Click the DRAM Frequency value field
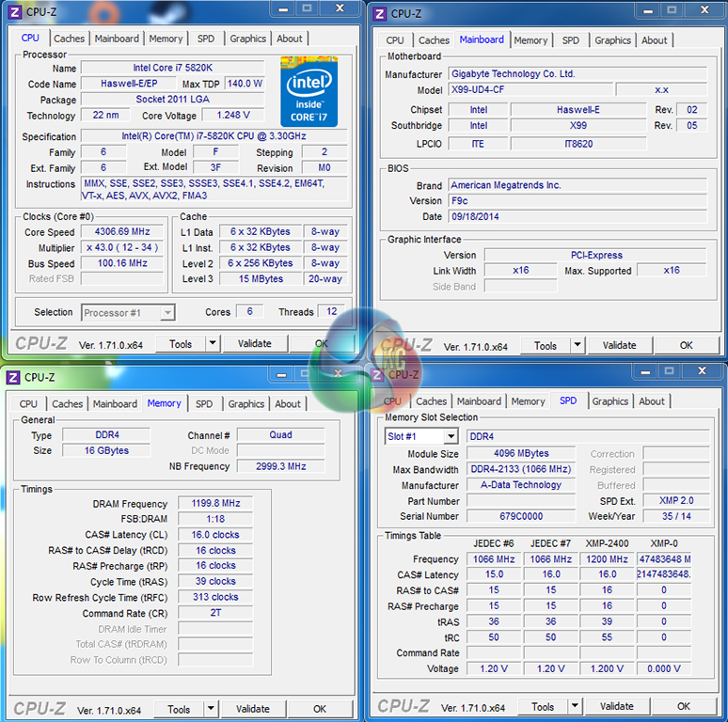The image size is (728, 722). 215,504
